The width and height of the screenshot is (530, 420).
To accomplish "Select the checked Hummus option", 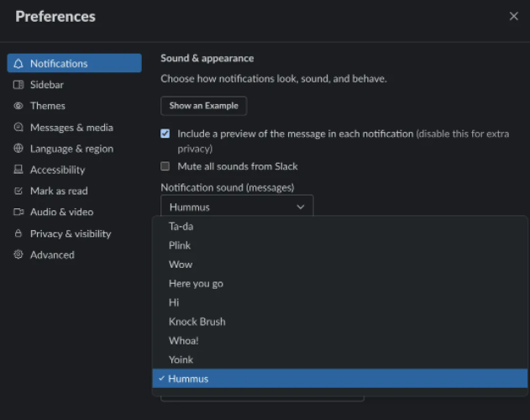I will (188, 379).
